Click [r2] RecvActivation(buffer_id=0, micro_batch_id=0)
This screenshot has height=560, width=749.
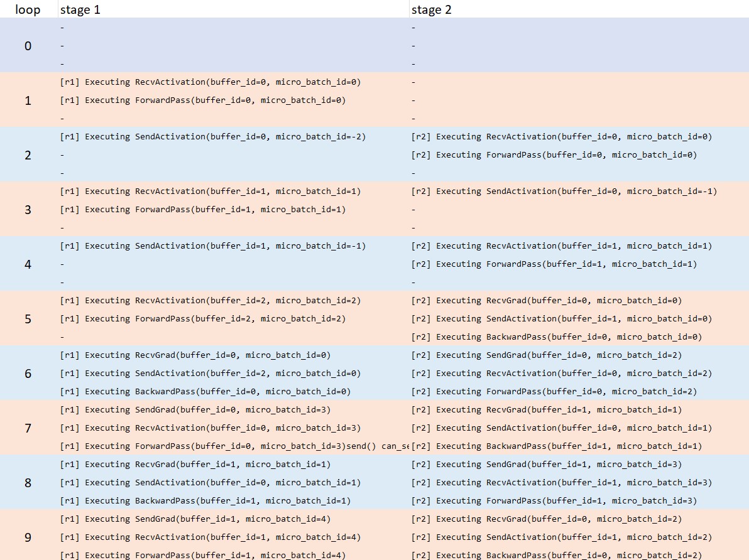(562, 137)
